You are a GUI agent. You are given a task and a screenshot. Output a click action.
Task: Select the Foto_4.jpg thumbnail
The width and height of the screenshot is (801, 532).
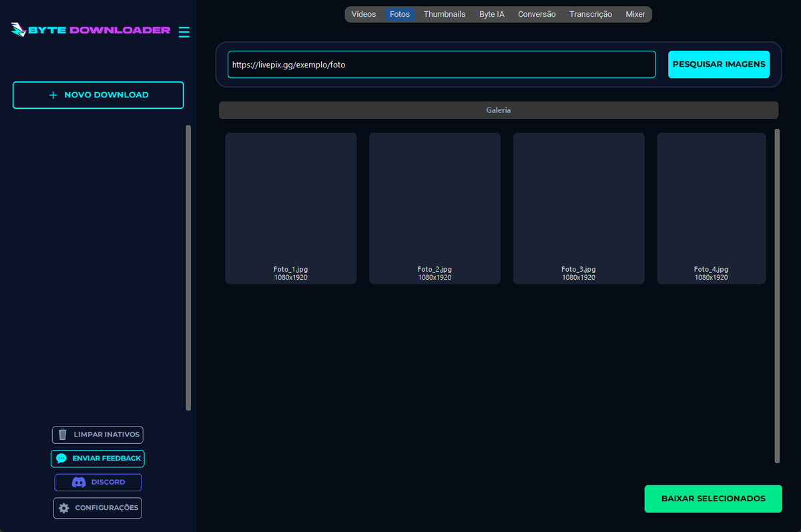click(712, 208)
